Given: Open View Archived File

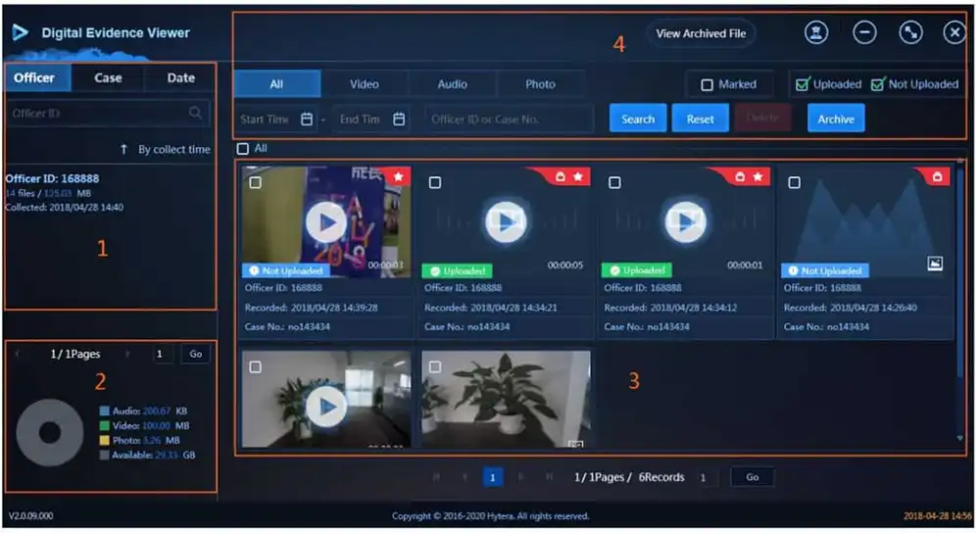Looking at the screenshot, I should (700, 33).
